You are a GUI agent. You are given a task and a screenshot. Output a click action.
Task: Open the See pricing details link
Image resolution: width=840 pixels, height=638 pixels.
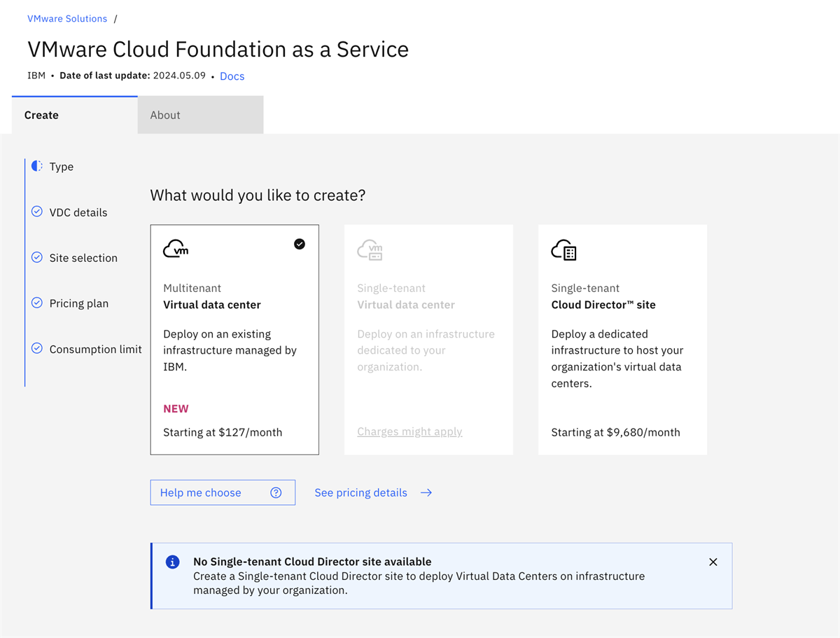[360, 492]
